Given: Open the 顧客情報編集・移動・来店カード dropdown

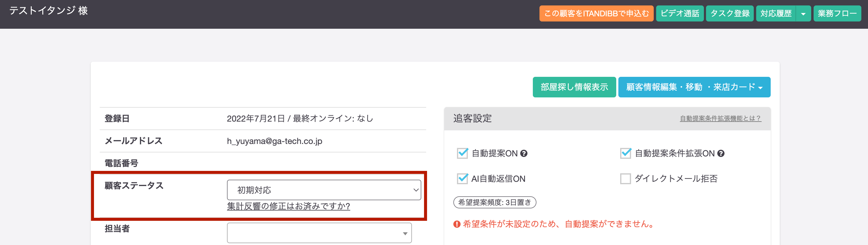Looking at the screenshot, I should pos(694,87).
